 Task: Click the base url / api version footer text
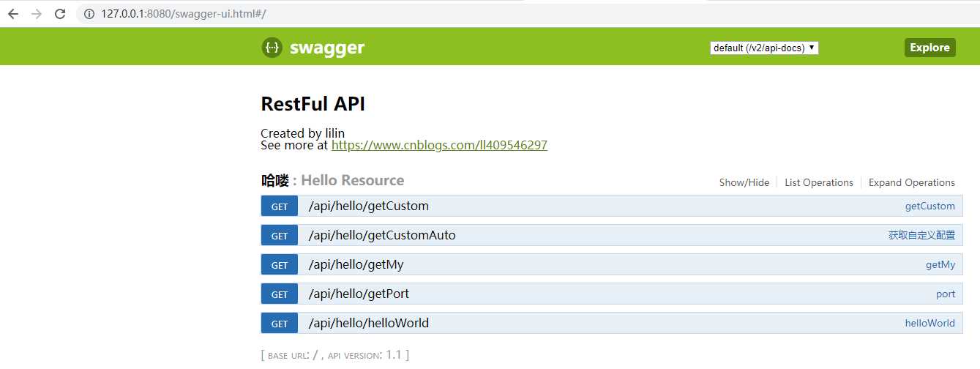point(335,355)
